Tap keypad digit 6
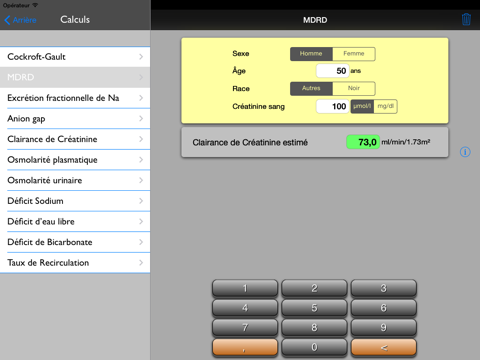 (x=384, y=308)
